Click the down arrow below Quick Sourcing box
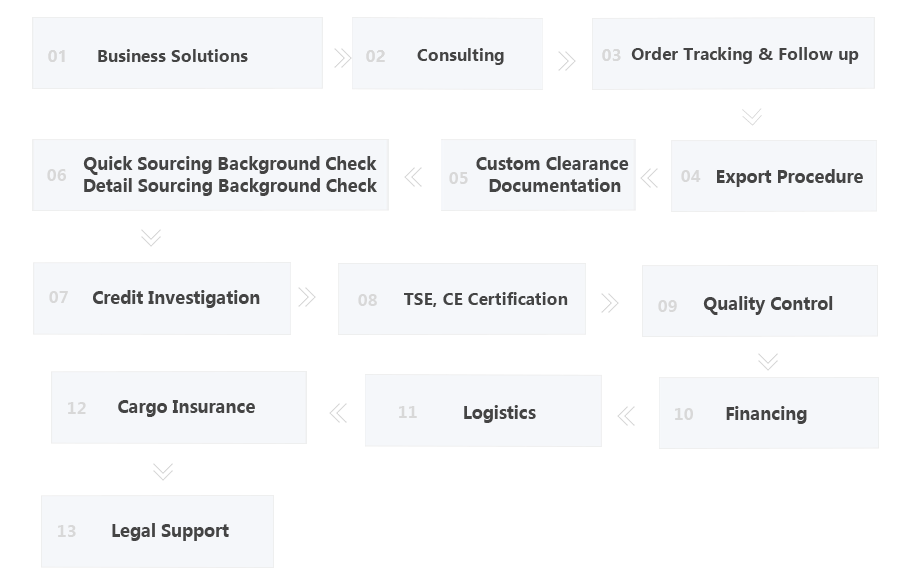The height and width of the screenshot is (581, 913). point(151,237)
